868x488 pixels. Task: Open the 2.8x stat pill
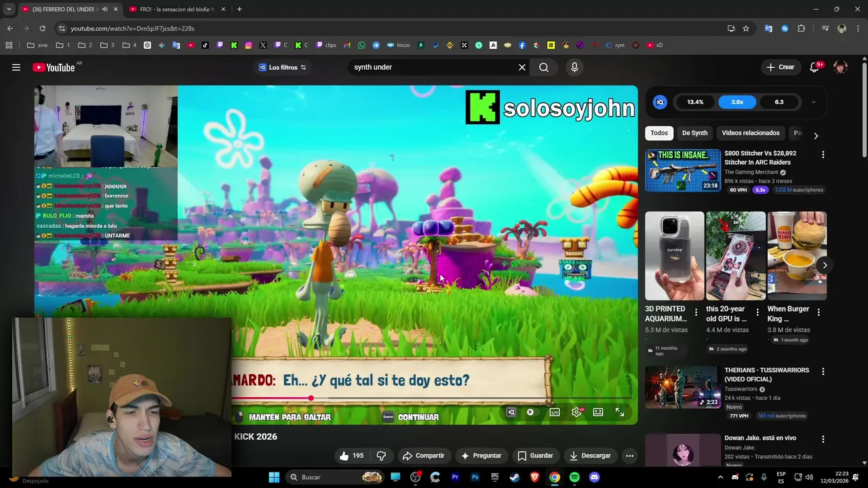point(737,102)
